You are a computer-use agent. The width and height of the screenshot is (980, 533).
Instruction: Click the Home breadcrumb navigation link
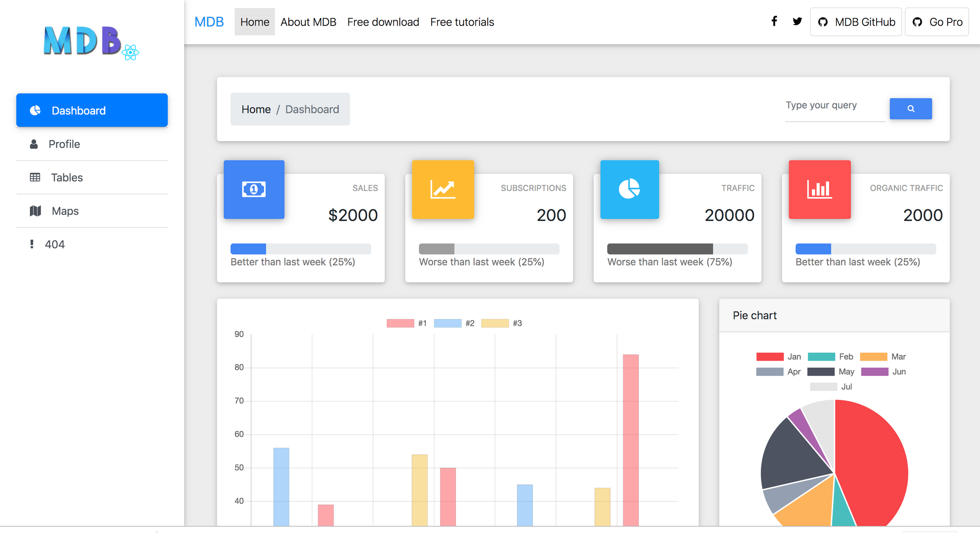(x=256, y=110)
